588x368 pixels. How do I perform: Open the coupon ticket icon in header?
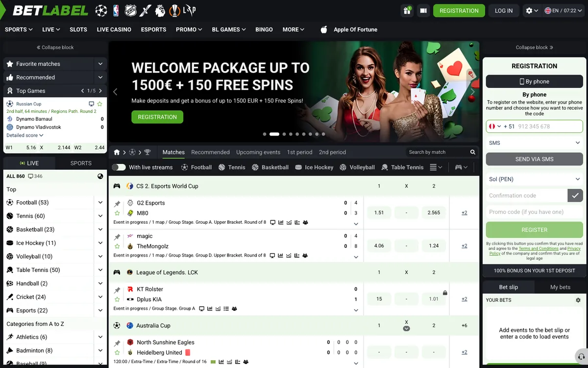click(x=423, y=10)
